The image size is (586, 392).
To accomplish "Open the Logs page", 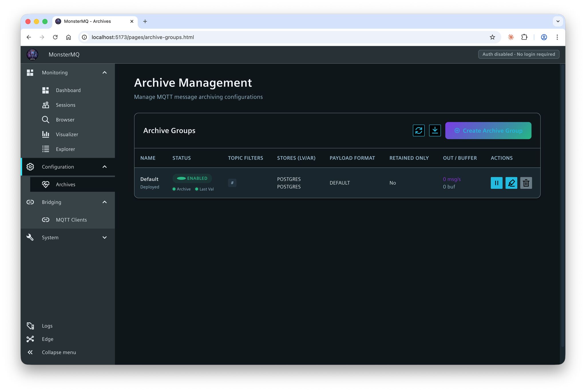I will pos(47,326).
